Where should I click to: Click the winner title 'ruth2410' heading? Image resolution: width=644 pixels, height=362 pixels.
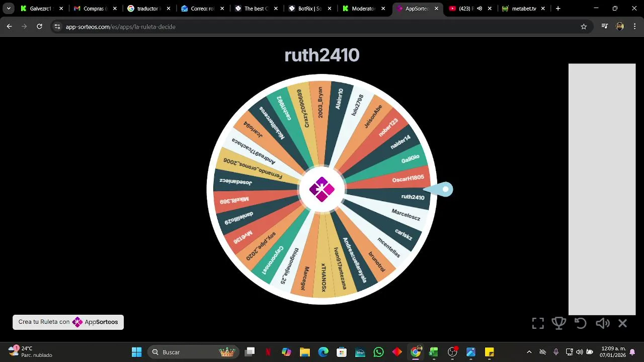[322, 55]
